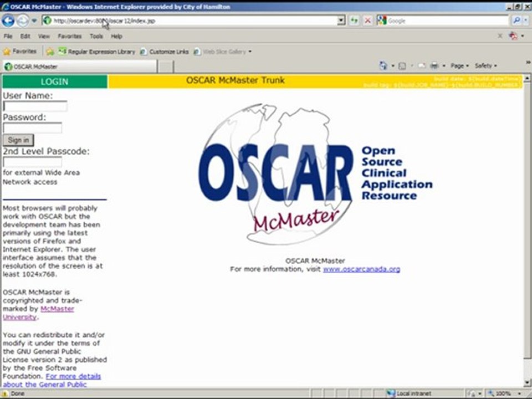Click the New Tab button
Viewport: 532px width, 399px height.
[166, 66]
